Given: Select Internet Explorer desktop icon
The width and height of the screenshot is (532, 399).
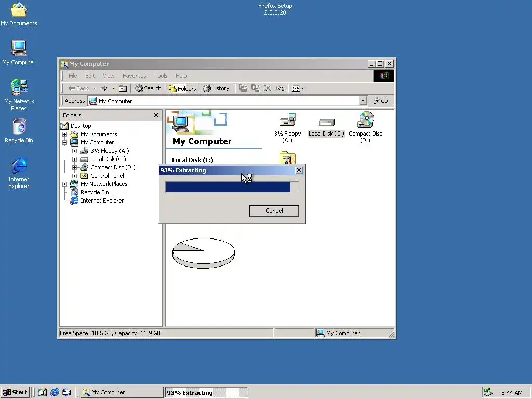Looking at the screenshot, I should (19, 174).
